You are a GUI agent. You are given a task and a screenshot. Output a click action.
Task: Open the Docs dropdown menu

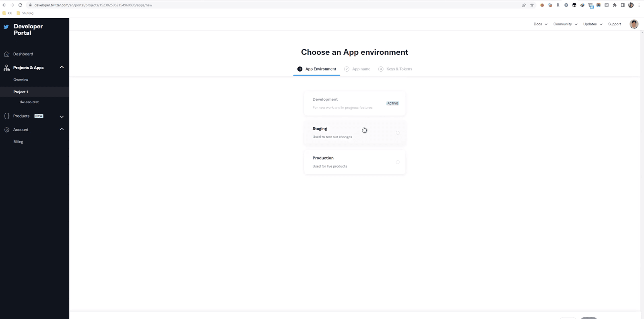point(541,24)
